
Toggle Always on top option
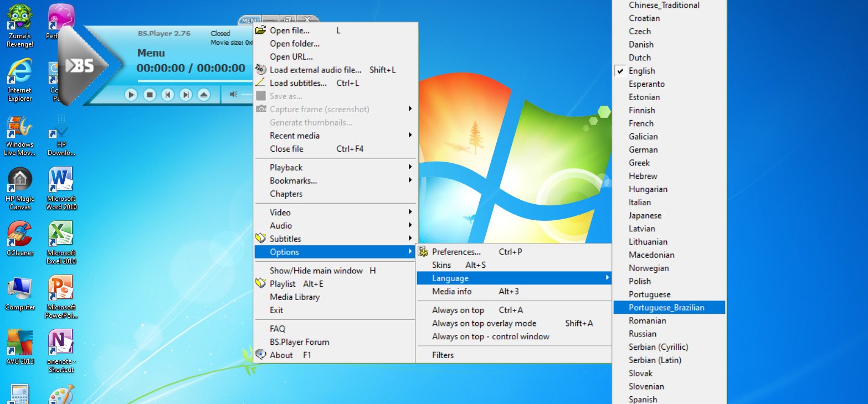point(513,310)
